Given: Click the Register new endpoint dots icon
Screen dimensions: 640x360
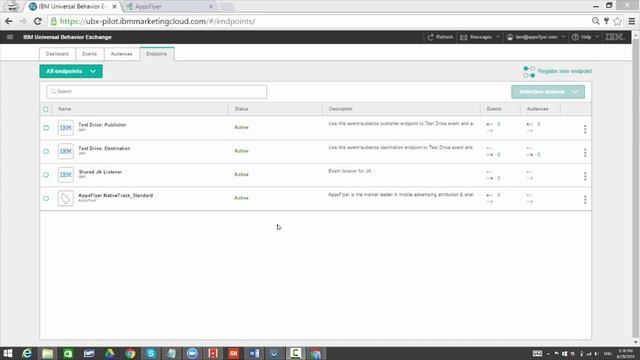Looking at the screenshot, I should [x=529, y=72].
